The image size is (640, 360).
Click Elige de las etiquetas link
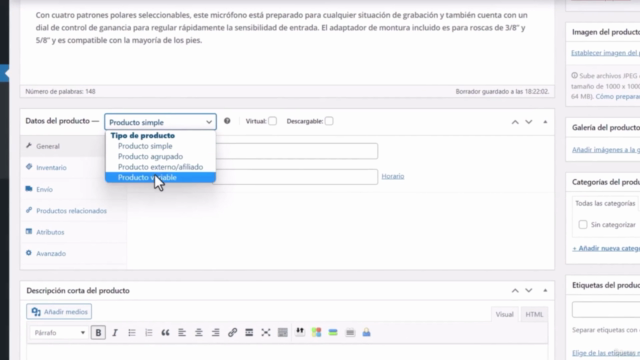pos(606,353)
